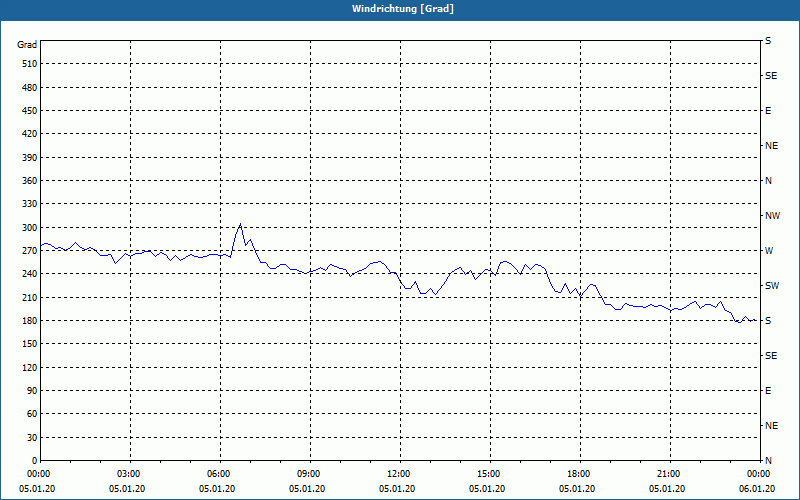The image size is (800, 500).
Task: Select the NW compass label on the right axis
Action: [772, 216]
